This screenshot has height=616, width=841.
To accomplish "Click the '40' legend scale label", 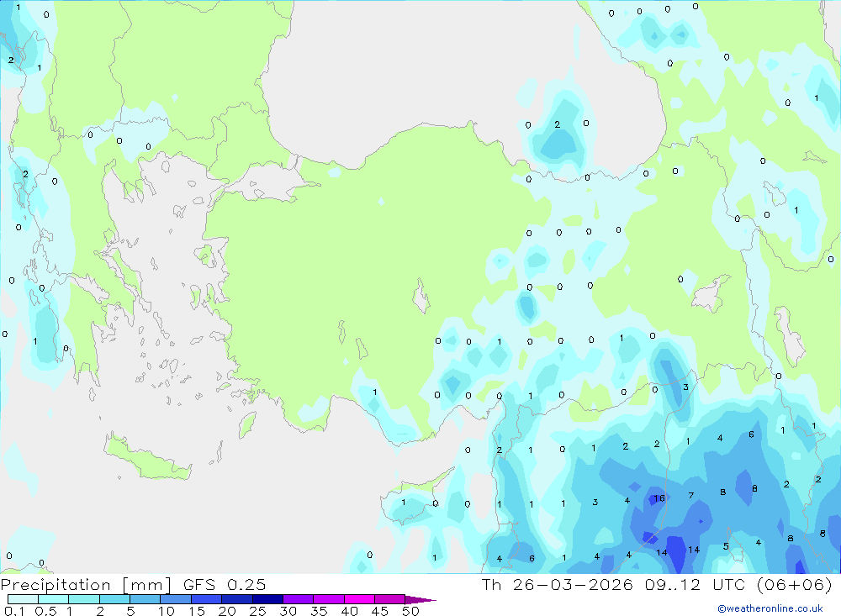I will pos(349,611).
